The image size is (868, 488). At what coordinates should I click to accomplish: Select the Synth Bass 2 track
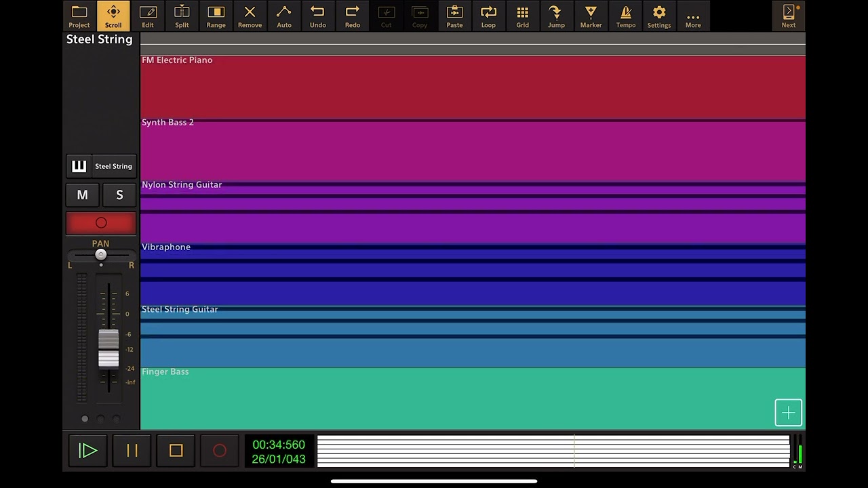click(x=473, y=151)
